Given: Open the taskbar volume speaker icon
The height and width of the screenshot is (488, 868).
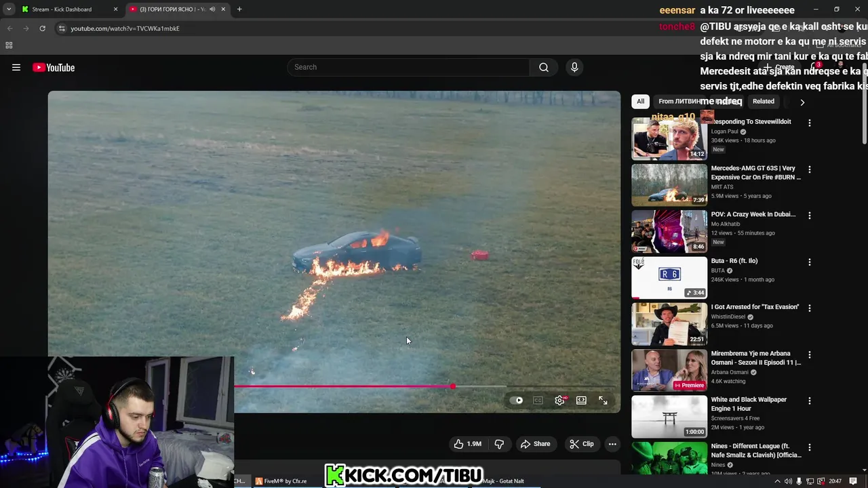Looking at the screenshot, I should click(x=788, y=481).
